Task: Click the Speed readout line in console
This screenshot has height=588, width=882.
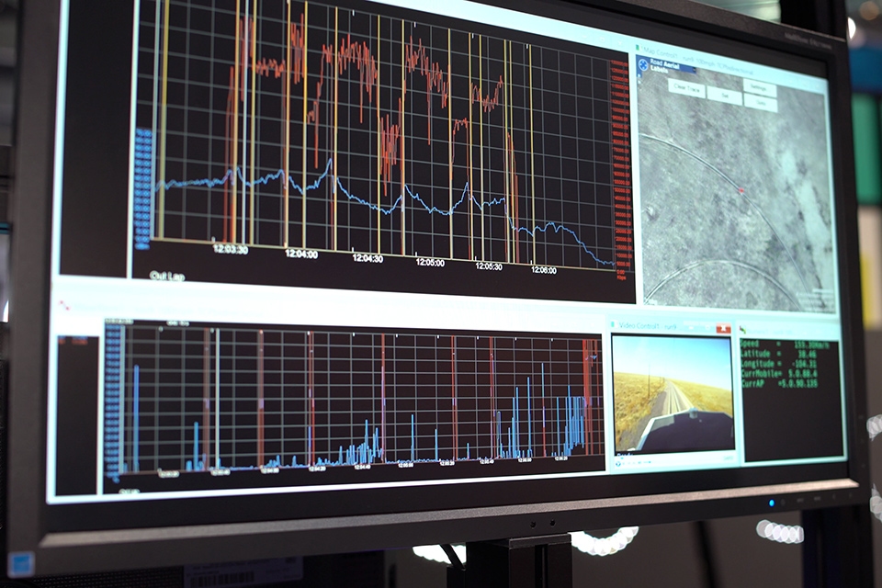Action: (783, 344)
